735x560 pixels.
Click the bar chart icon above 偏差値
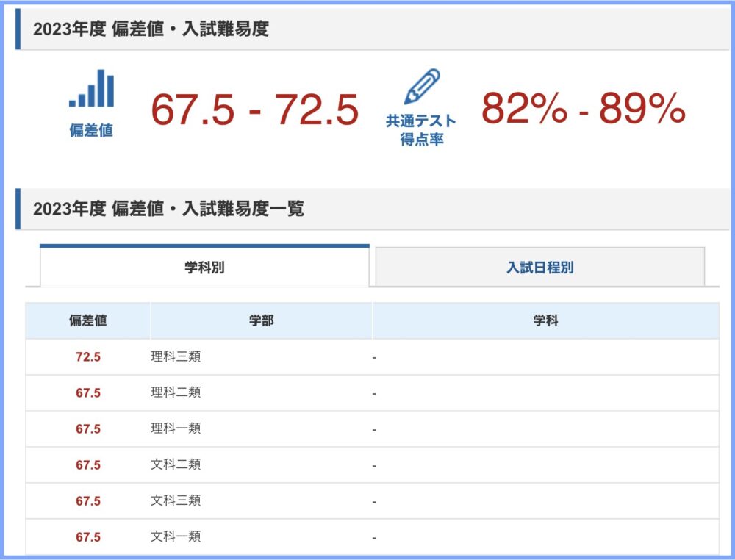click(x=91, y=89)
